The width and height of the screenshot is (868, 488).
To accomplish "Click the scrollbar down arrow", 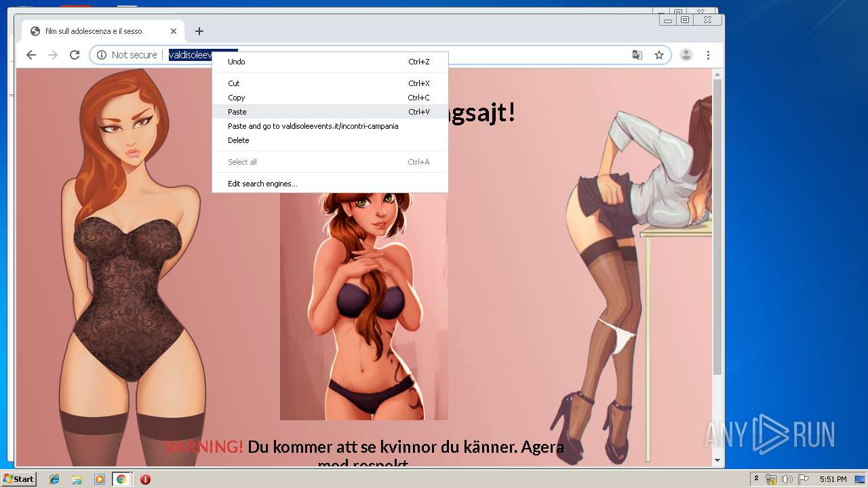I will pyautogui.click(x=717, y=460).
